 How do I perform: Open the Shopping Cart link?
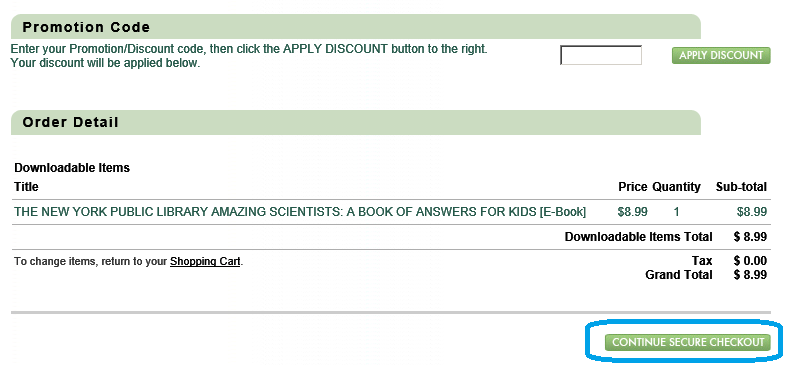205,262
